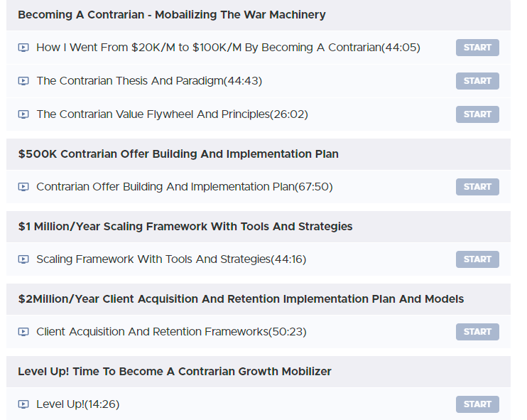
Task: Start The Contrarian Thesis And Paradigm lesson
Action: pos(477,81)
